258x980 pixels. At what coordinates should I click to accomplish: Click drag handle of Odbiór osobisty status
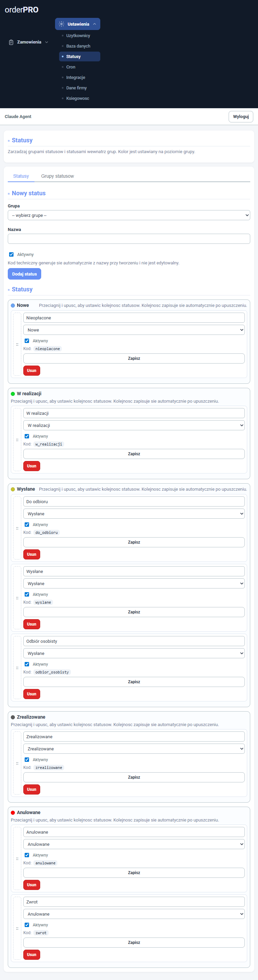tap(17, 668)
